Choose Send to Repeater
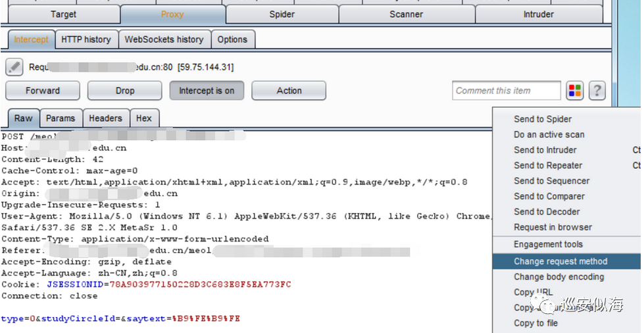 tap(567, 165)
